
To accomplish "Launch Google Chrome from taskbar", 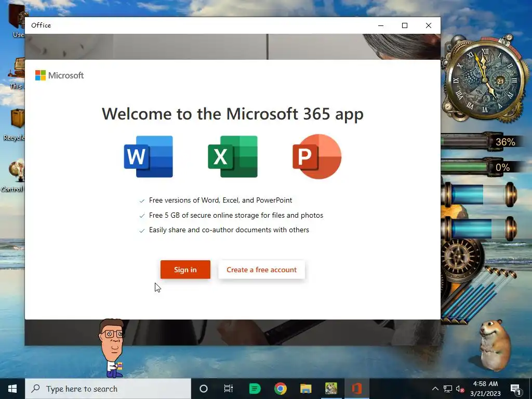I will coord(280,389).
